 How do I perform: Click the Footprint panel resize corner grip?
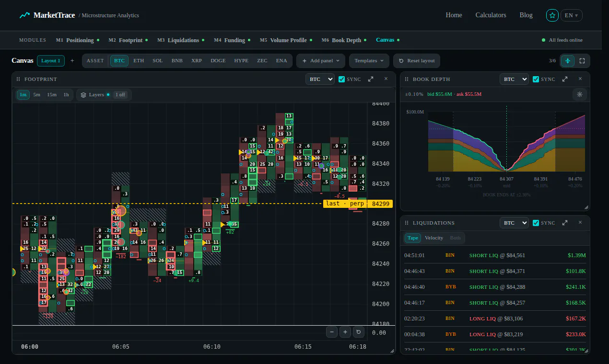(392, 351)
